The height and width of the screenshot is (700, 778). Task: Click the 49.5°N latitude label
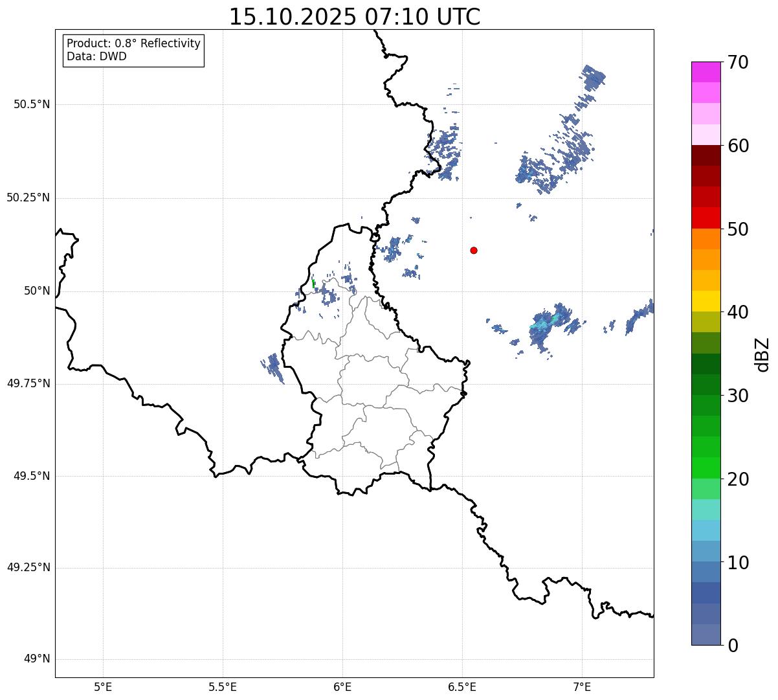[x=32, y=476]
